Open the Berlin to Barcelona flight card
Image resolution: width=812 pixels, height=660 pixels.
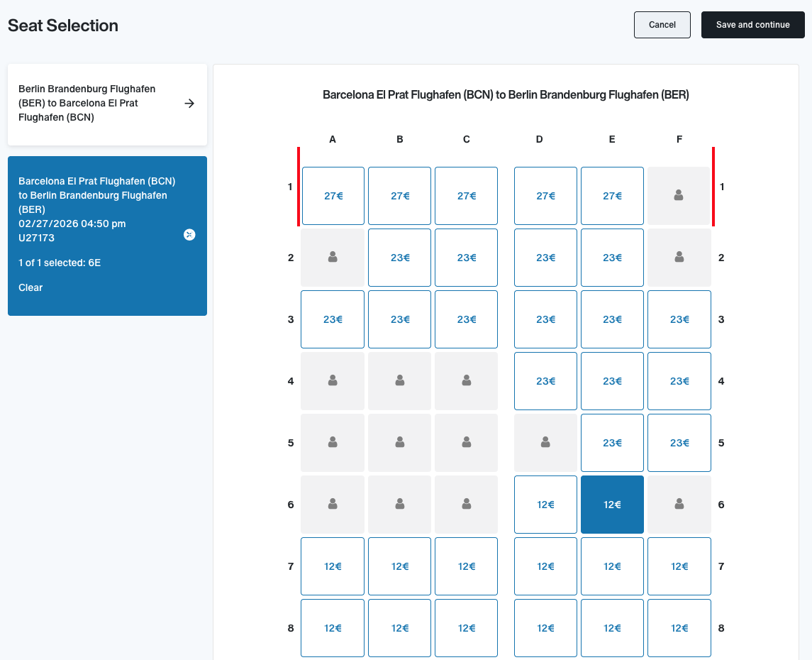pyautogui.click(x=107, y=104)
